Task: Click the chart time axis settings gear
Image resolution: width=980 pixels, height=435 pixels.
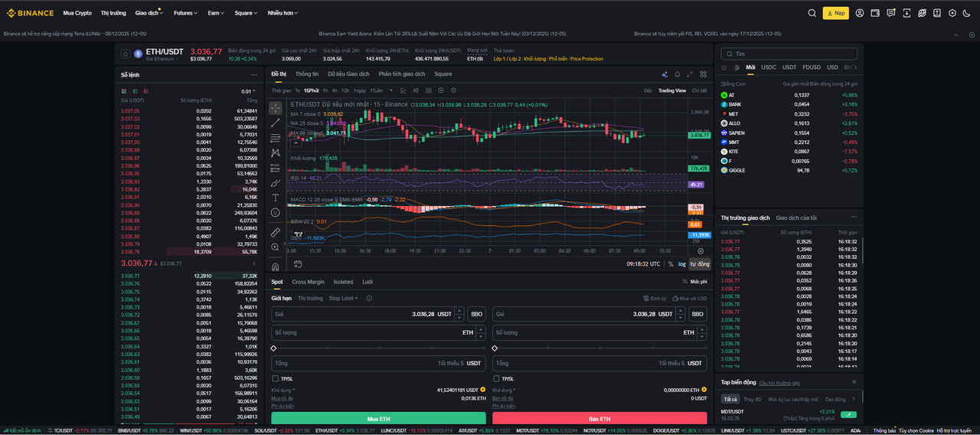Action: 701,250
